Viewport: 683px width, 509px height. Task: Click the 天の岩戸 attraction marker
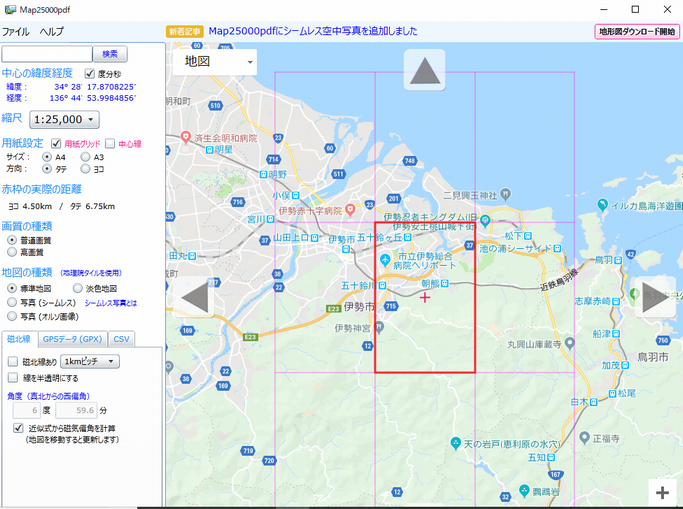coord(455,443)
